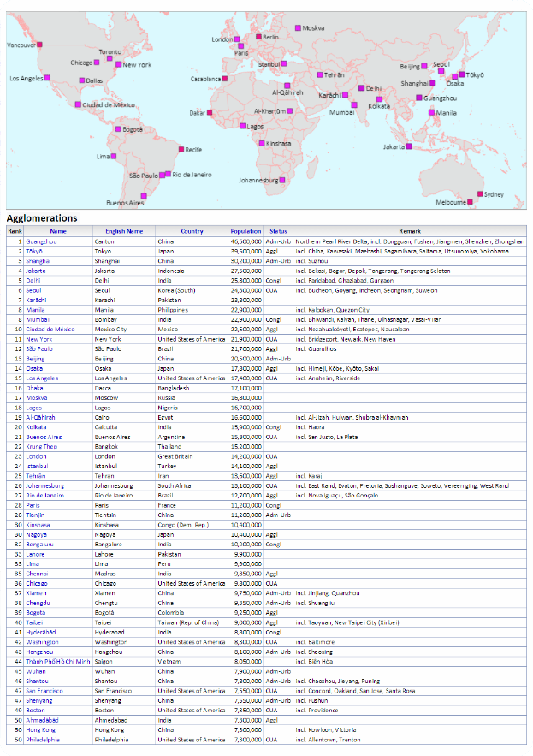Open the Jakarta link in the Name column
Viewport: 533px width, 756px height.
(x=36, y=271)
